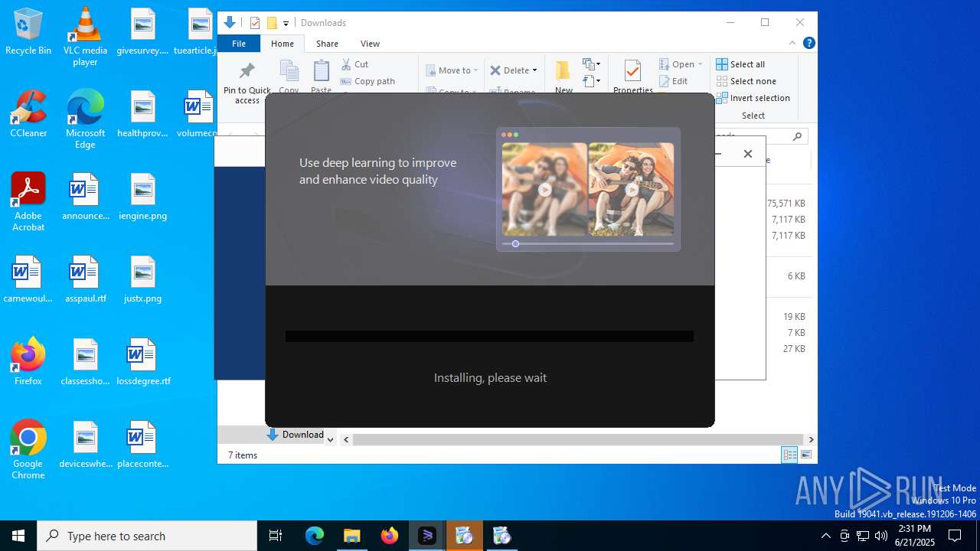Select the deviceswhe file on the desktop
The width and height of the screenshot is (980, 551).
pos(85,445)
